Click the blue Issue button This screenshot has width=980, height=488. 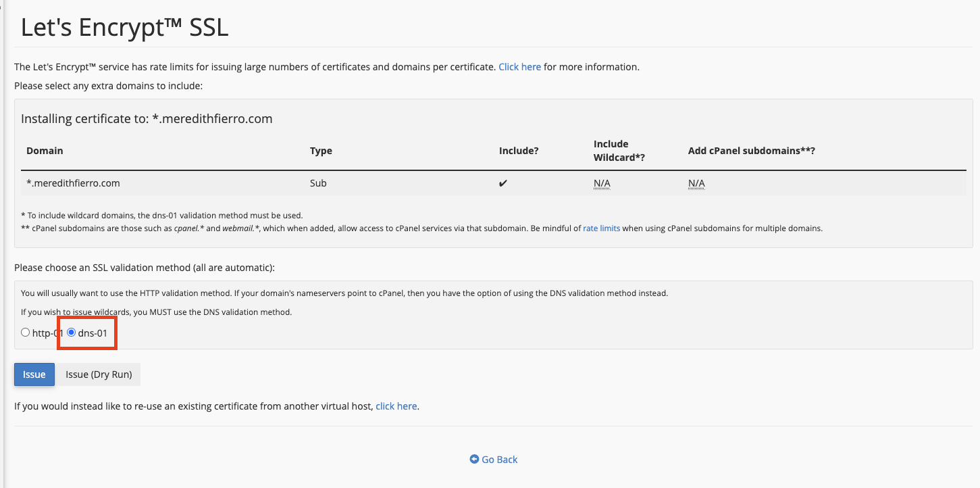coord(34,374)
